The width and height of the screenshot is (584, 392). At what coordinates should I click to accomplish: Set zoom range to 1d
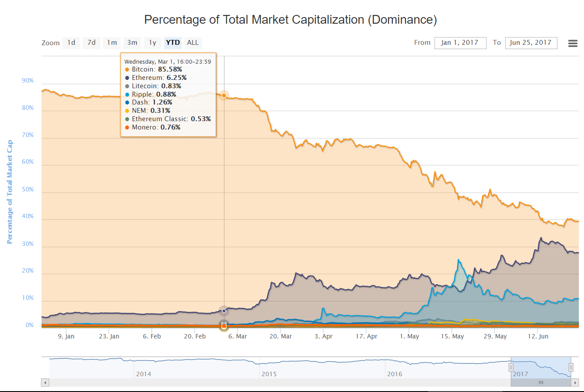(71, 43)
